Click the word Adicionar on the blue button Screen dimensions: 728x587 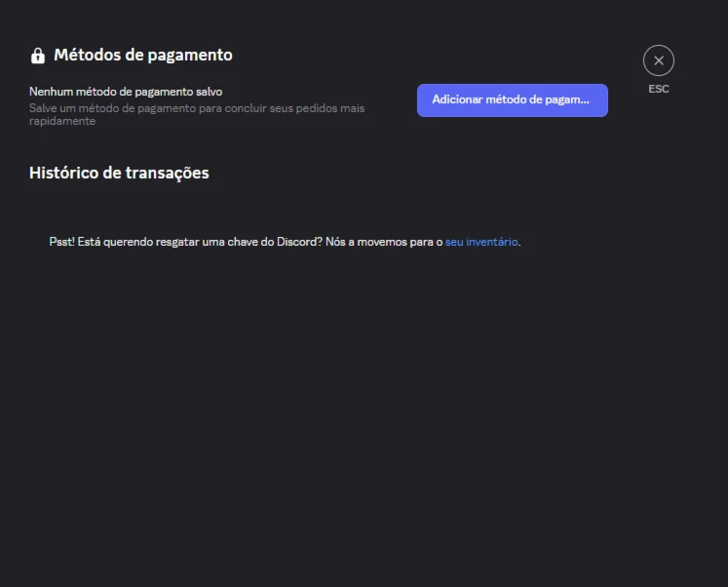[x=457, y=99]
